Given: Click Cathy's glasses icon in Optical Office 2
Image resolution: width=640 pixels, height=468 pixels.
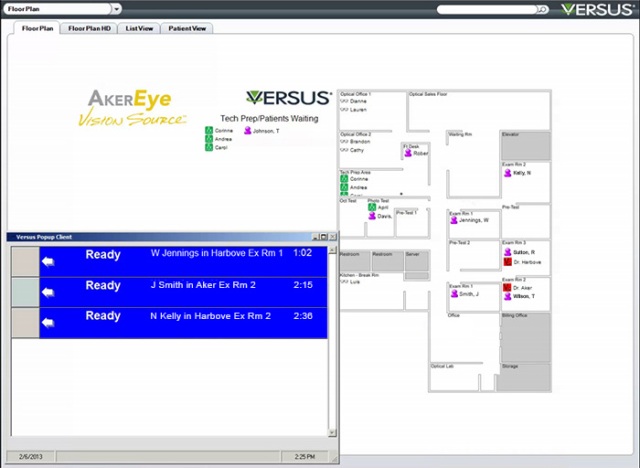Looking at the screenshot, I should (x=344, y=150).
